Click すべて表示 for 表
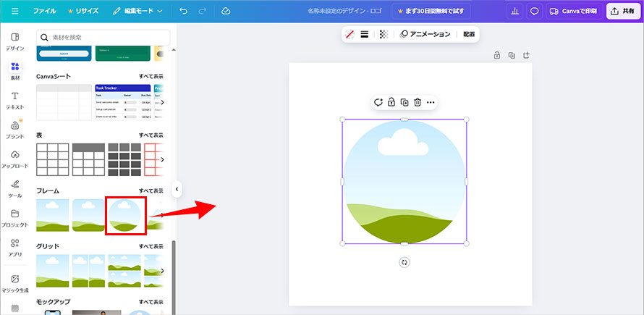Image resolution: width=644 pixels, height=315 pixels. 151,135
